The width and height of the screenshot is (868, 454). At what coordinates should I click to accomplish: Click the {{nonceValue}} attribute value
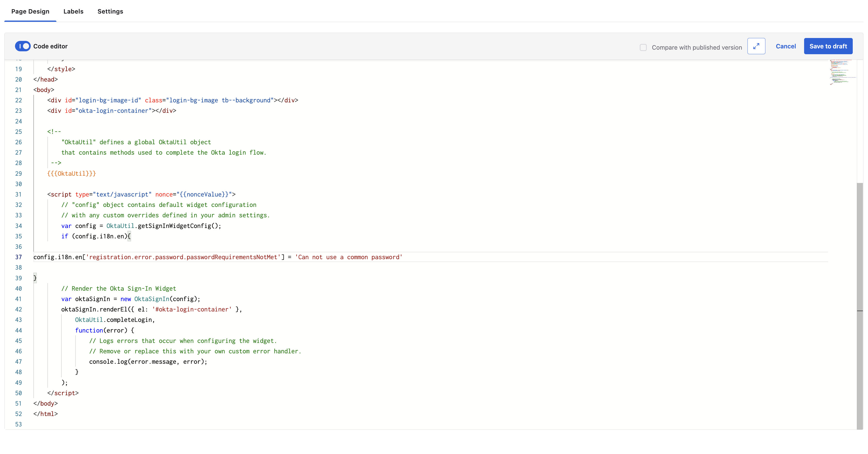[x=204, y=195]
